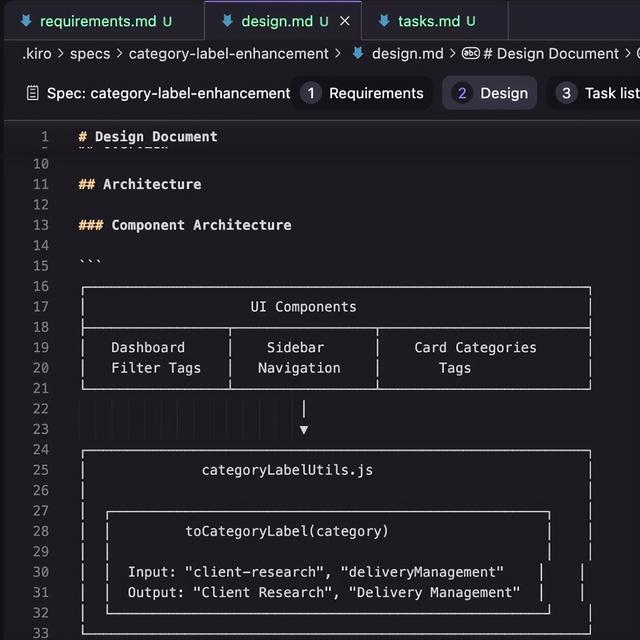Click the spec document icon beside Spec title
The image size is (640, 640).
tap(30, 93)
